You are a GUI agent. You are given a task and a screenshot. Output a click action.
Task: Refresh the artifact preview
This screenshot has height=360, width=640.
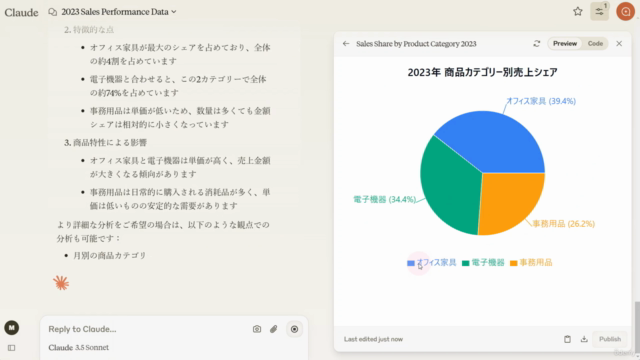(537, 44)
